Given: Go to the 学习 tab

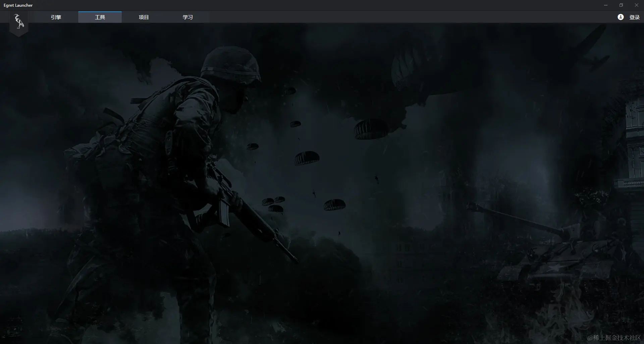Looking at the screenshot, I should tap(188, 17).
